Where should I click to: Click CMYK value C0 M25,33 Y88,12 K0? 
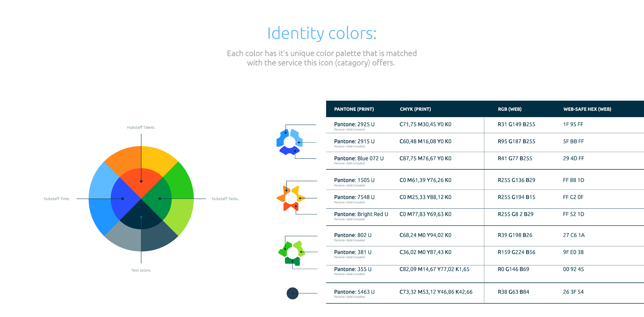pos(425,197)
